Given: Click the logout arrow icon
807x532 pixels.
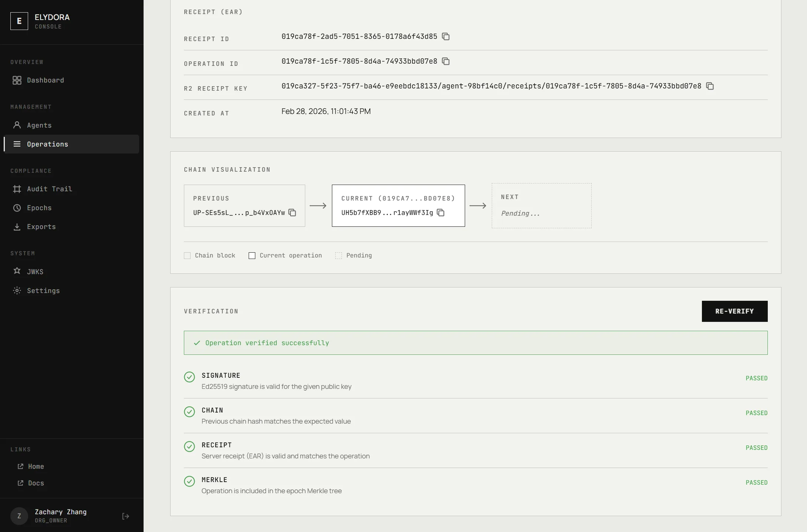Looking at the screenshot, I should [x=125, y=516].
